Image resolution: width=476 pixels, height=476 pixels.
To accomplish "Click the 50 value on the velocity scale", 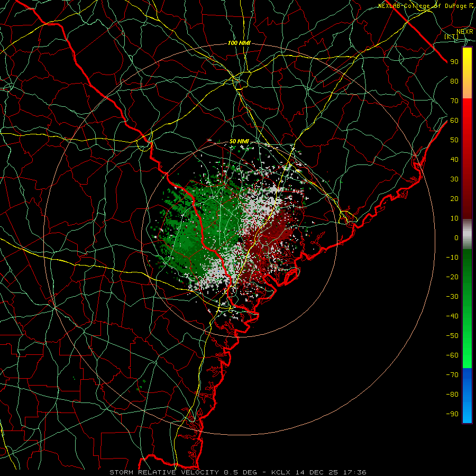I will (454, 140).
